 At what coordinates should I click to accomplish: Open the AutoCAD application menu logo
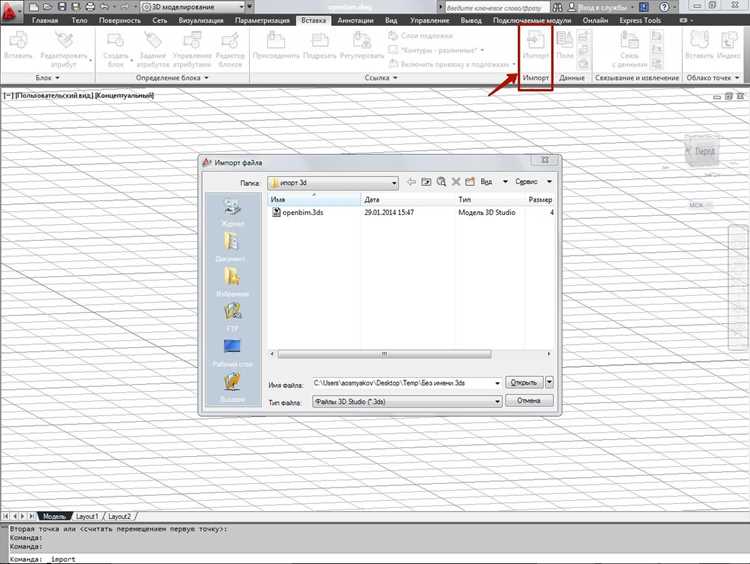coord(10,11)
